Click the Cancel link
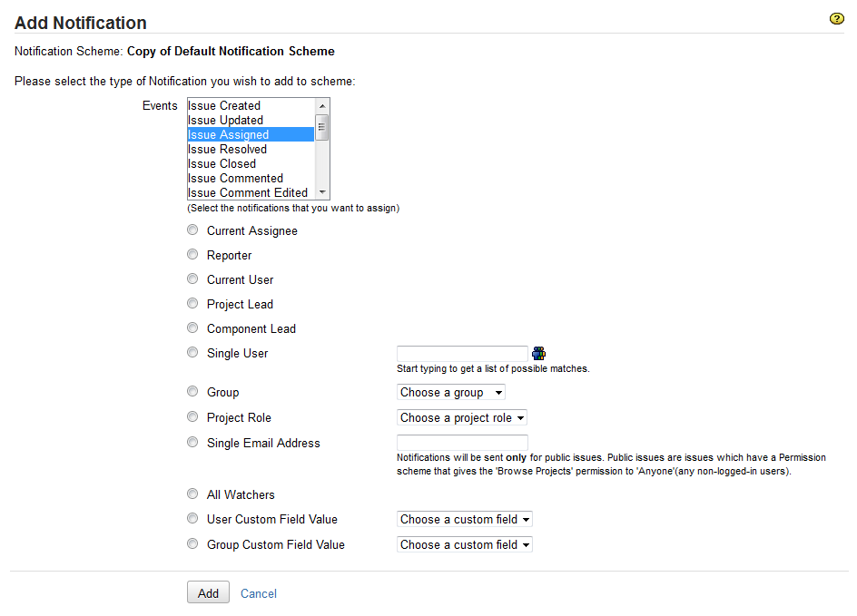The width and height of the screenshot is (857, 616). coord(259,594)
